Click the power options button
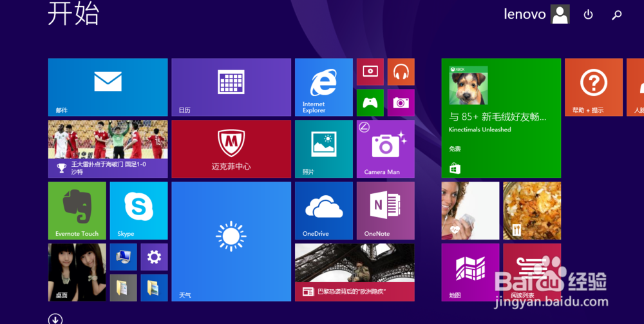This screenshot has width=644, height=324. point(588,15)
